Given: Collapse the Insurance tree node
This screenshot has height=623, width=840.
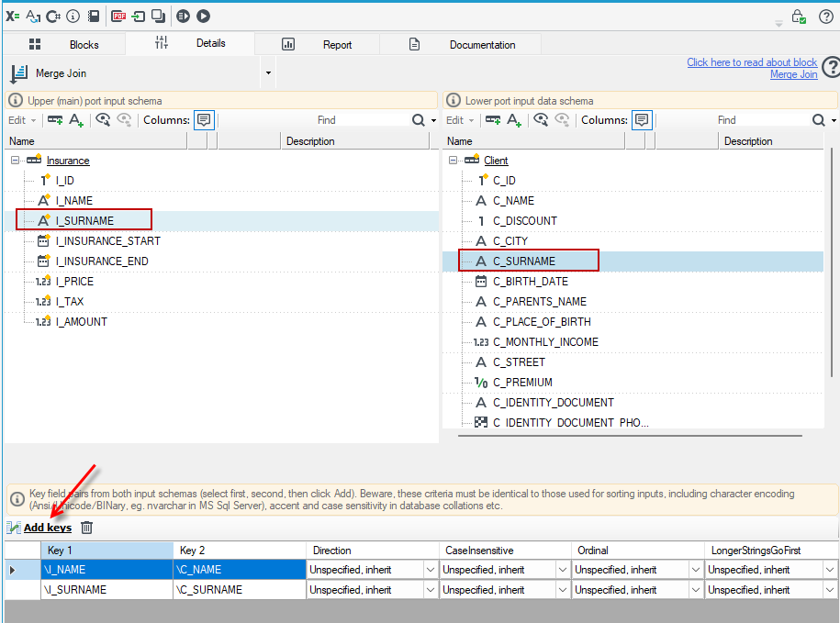Looking at the screenshot, I should 15,160.
